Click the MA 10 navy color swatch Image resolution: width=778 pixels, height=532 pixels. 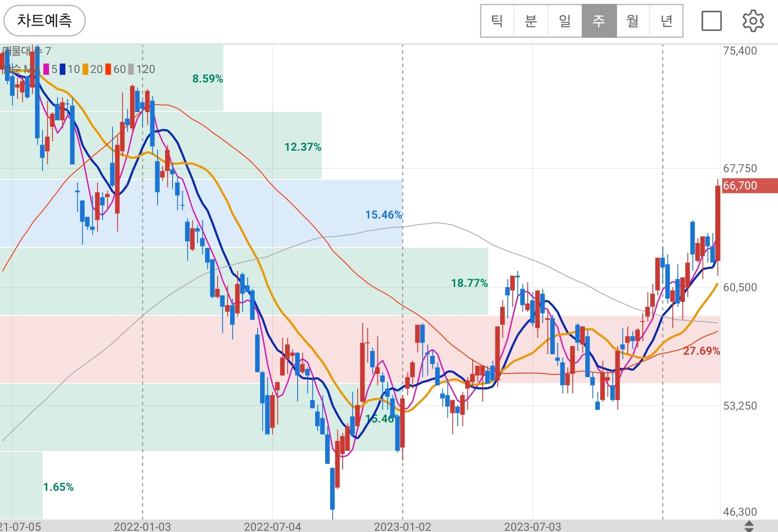(x=63, y=69)
